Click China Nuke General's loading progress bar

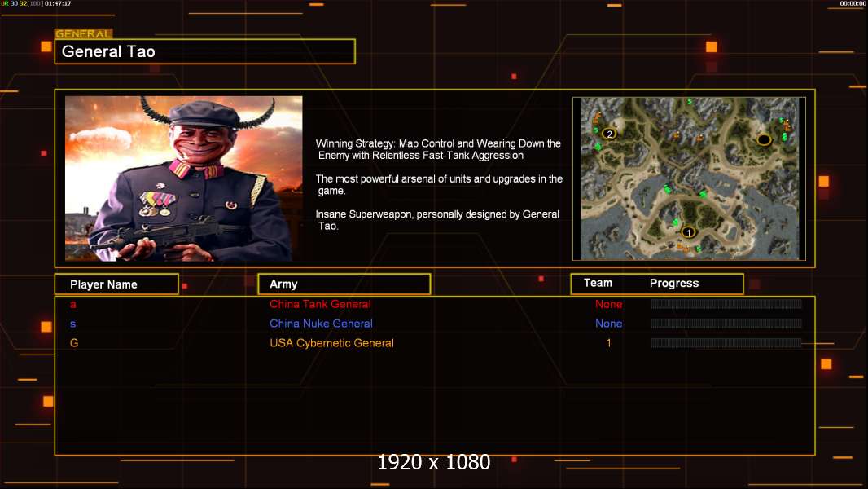point(726,323)
